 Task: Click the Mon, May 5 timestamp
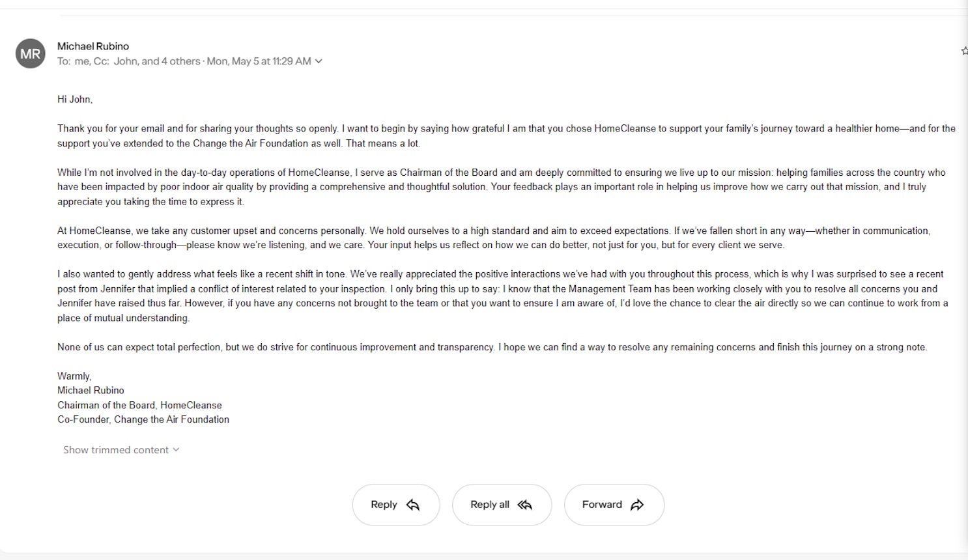point(259,61)
